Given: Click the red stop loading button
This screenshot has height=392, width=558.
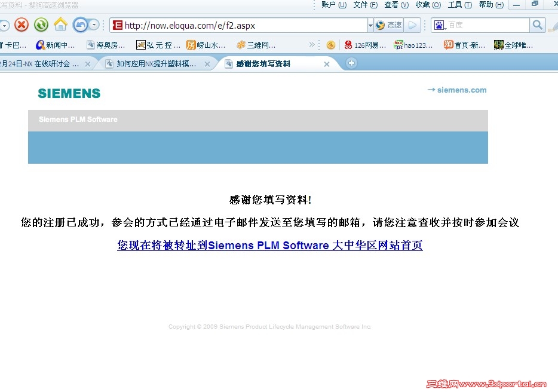Looking at the screenshot, I should 22,25.
